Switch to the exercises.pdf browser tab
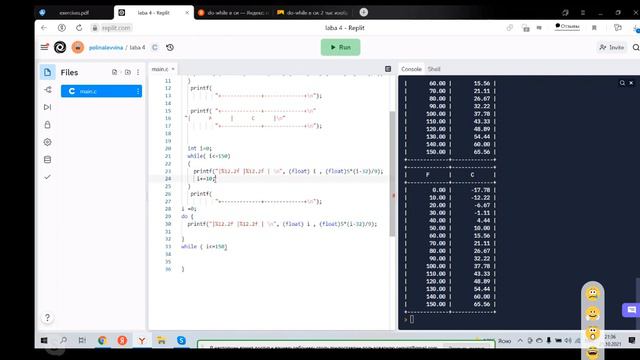The height and width of the screenshot is (360, 640). pyautogui.click(x=73, y=13)
